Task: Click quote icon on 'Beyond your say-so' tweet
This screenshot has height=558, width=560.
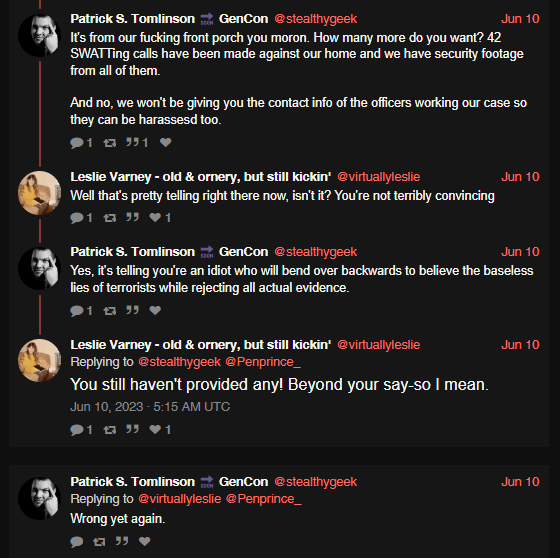Action: pyautogui.click(x=132, y=429)
